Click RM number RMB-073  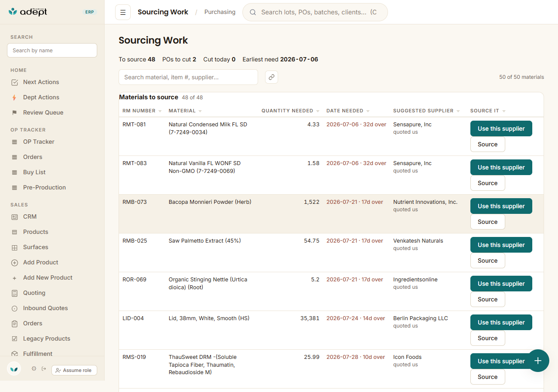tap(135, 202)
